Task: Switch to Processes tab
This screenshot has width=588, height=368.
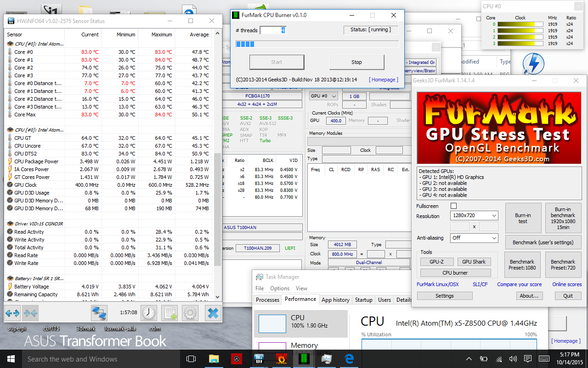Action: [x=267, y=299]
